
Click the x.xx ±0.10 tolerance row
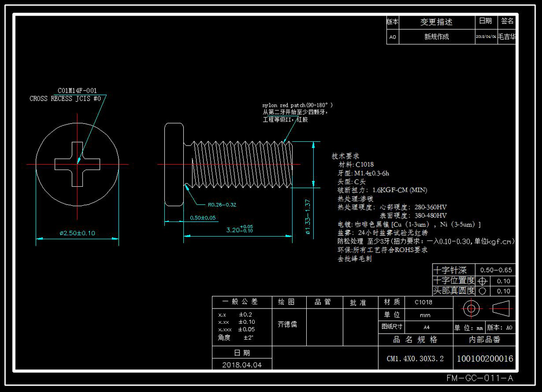[236, 322]
